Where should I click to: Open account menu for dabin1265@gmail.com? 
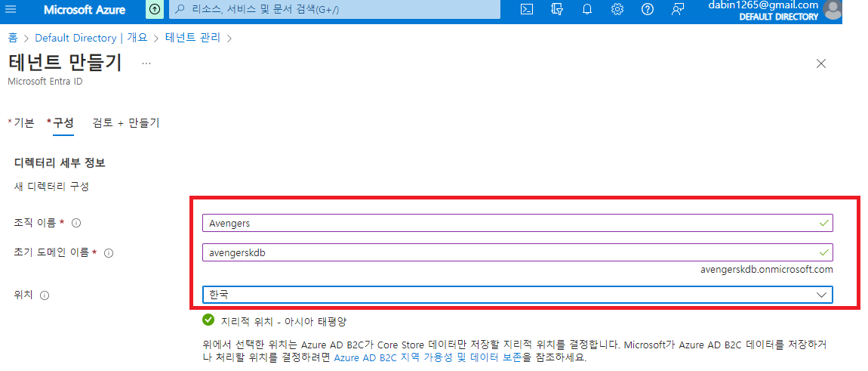[x=763, y=11]
